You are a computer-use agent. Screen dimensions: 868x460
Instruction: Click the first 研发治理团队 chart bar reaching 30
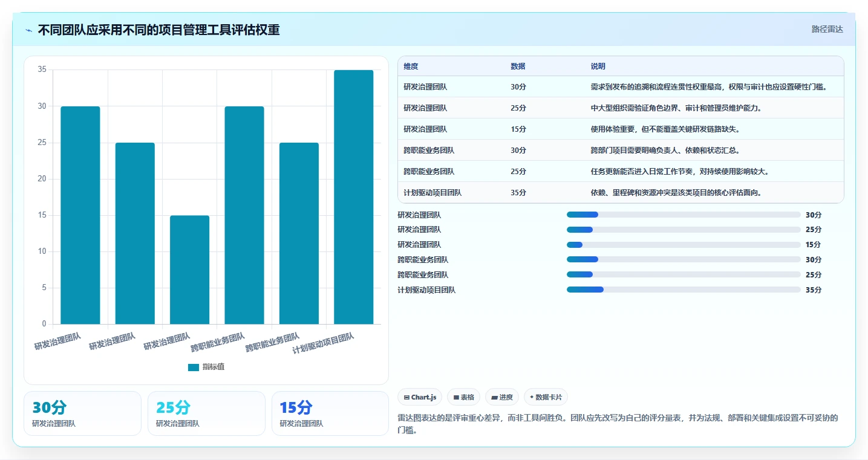pos(80,215)
